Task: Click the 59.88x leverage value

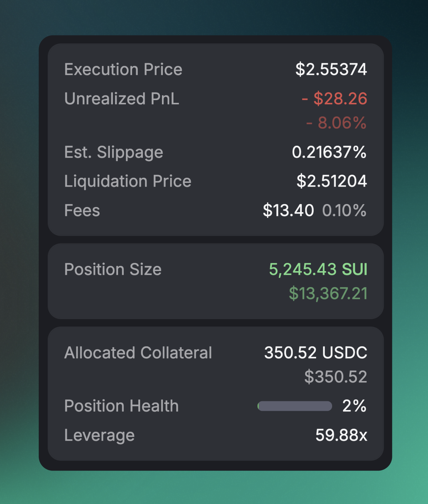Action: (341, 435)
